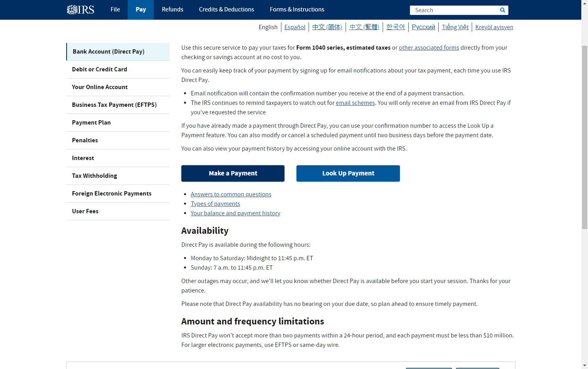Open User Fees sidebar item
Screen dimensions: 588x369
[118, 211]
